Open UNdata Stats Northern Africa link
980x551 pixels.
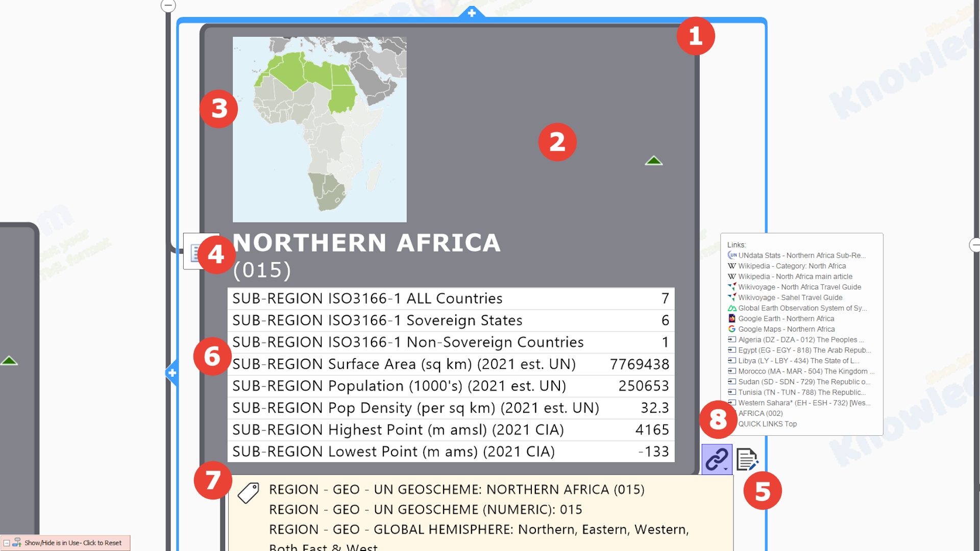coord(801,256)
